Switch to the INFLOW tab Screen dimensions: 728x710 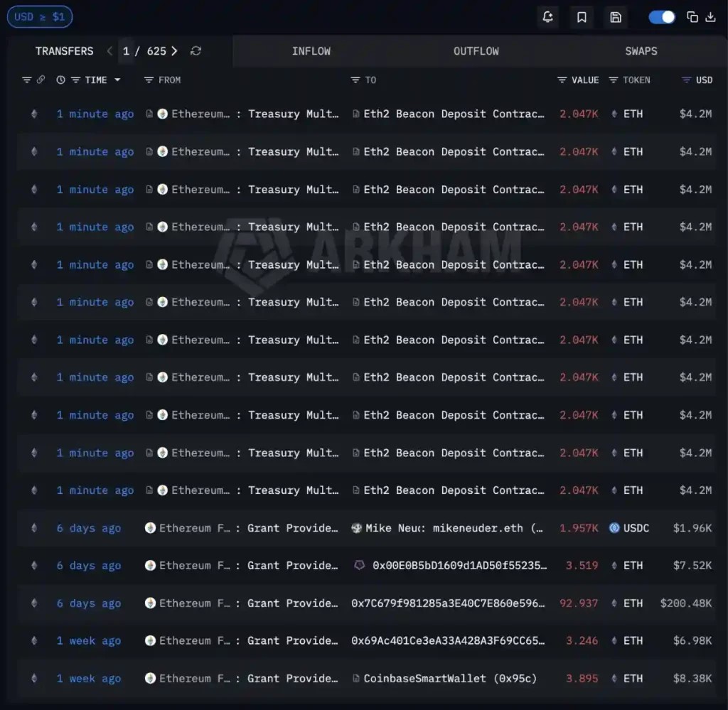(311, 51)
